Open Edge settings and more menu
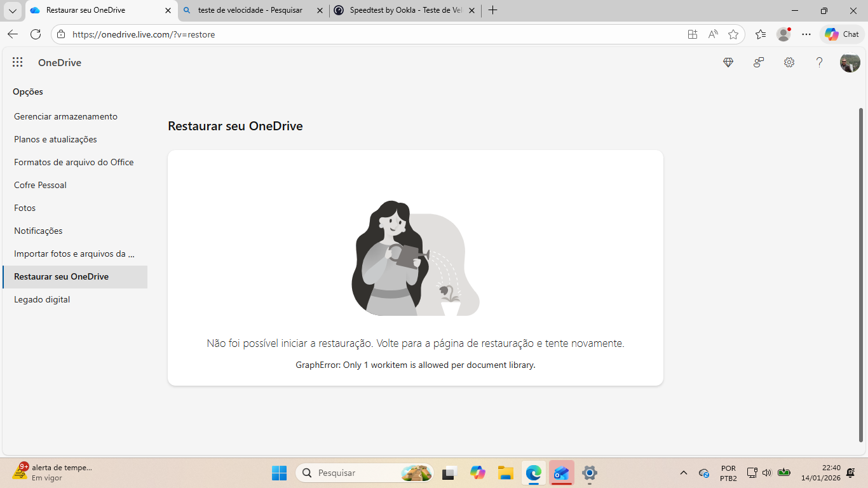The width and height of the screenshot is (868, 488). pyautogui.click(x=806, y=34)
